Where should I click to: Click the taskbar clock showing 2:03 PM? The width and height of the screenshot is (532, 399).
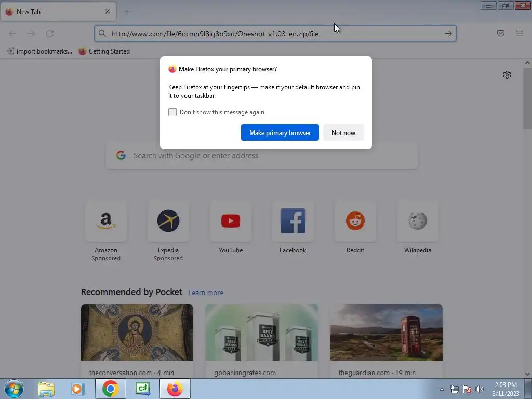pos(506,389)
